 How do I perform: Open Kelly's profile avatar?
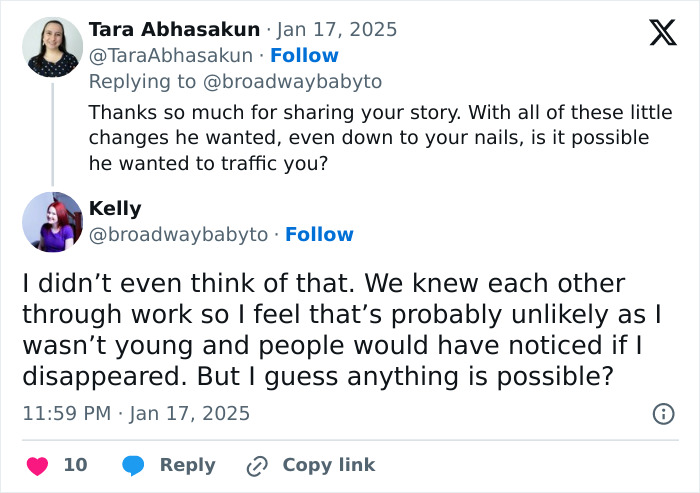coord(53,222)
